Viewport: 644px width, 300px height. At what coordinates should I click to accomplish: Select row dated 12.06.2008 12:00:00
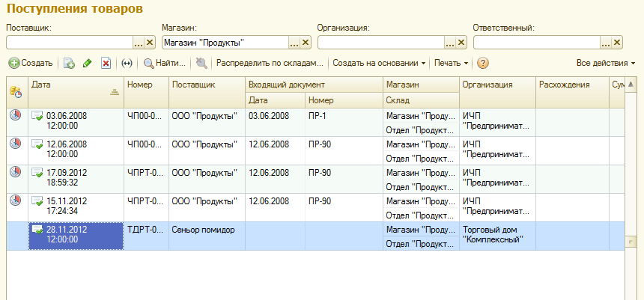click(x=315, y=150)
